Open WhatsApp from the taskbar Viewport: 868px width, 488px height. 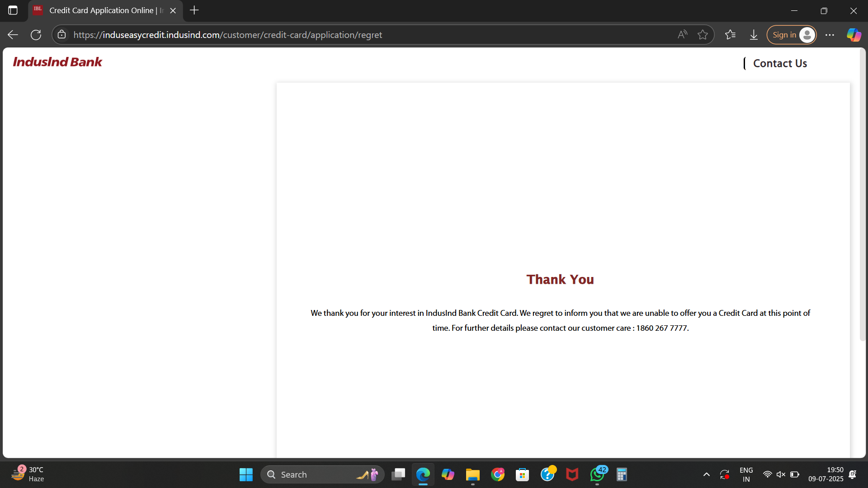[x=597, y=474]
